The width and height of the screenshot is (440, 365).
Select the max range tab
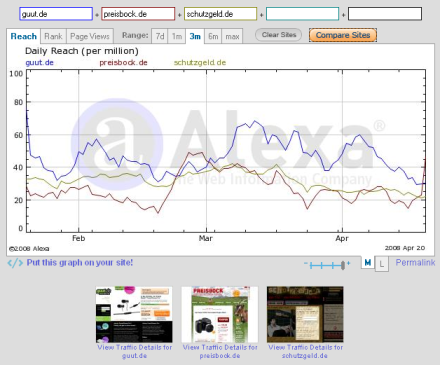(232, 36)
